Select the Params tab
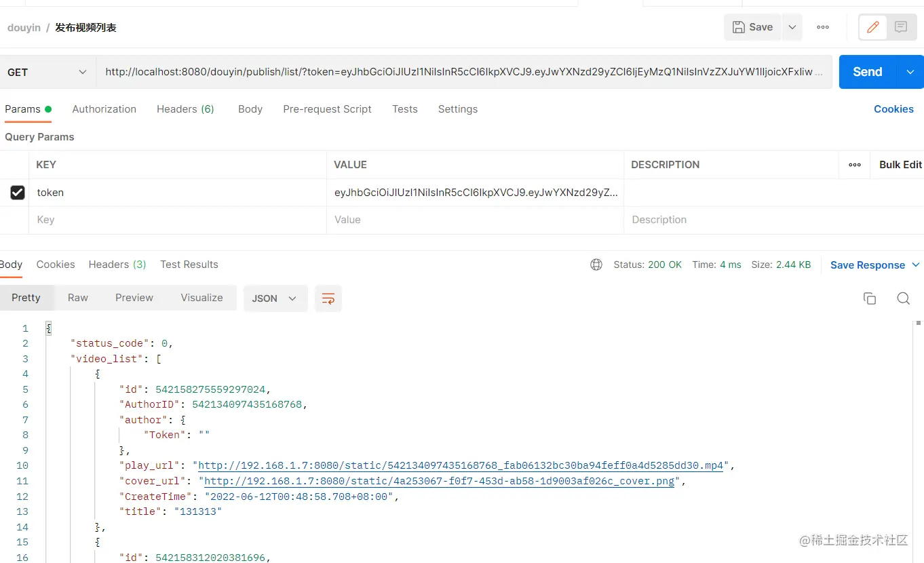Screen dimensions: 924x563 point(28,109)
